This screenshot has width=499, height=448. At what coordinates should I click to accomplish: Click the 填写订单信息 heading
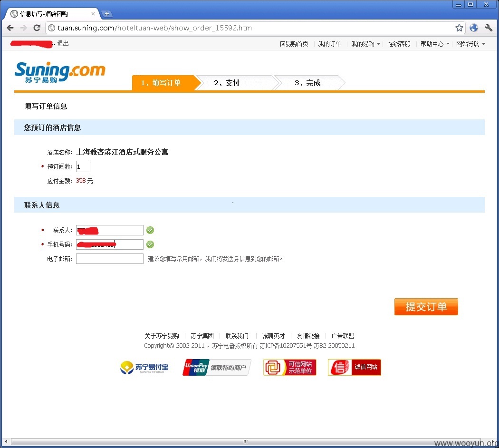[x=46, y=107]
